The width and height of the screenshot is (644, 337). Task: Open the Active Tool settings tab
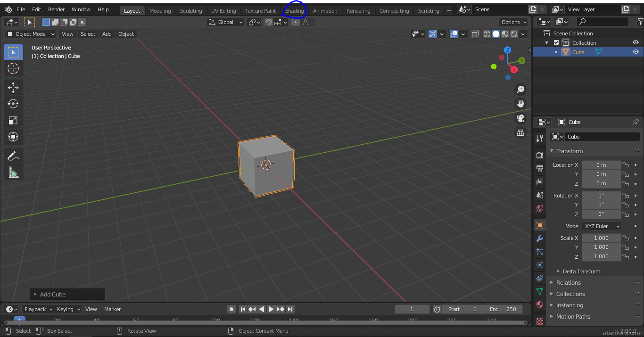(x=540, y=139)
